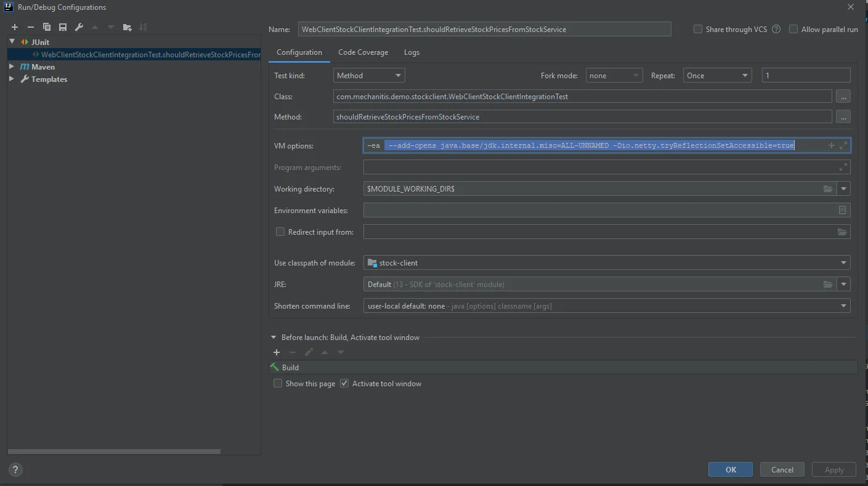Save configuration using the disk icon

(x=63, y=27)
